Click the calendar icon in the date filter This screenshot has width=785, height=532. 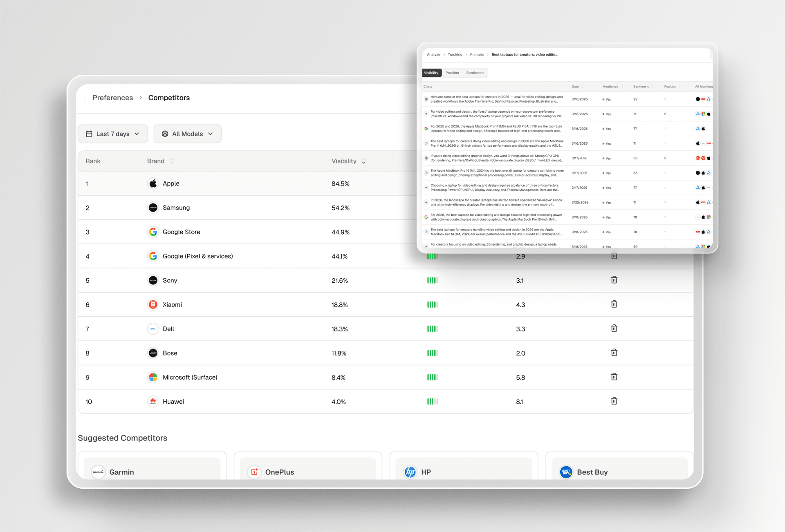point(89,134)
